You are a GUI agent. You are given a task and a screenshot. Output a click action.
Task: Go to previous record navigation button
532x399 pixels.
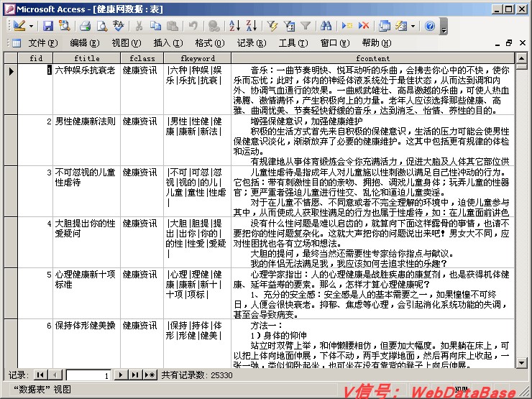coord(55,375)
